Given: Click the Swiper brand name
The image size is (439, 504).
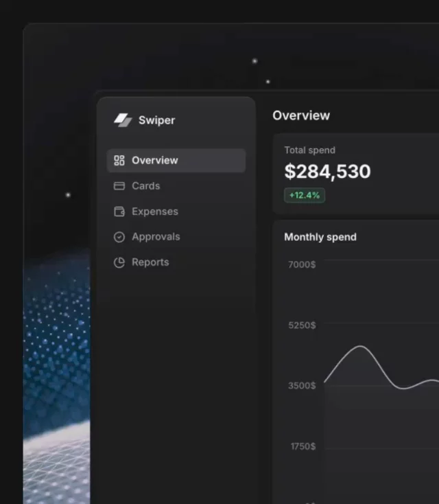Looking at the screenshot, I should [156, 120].
